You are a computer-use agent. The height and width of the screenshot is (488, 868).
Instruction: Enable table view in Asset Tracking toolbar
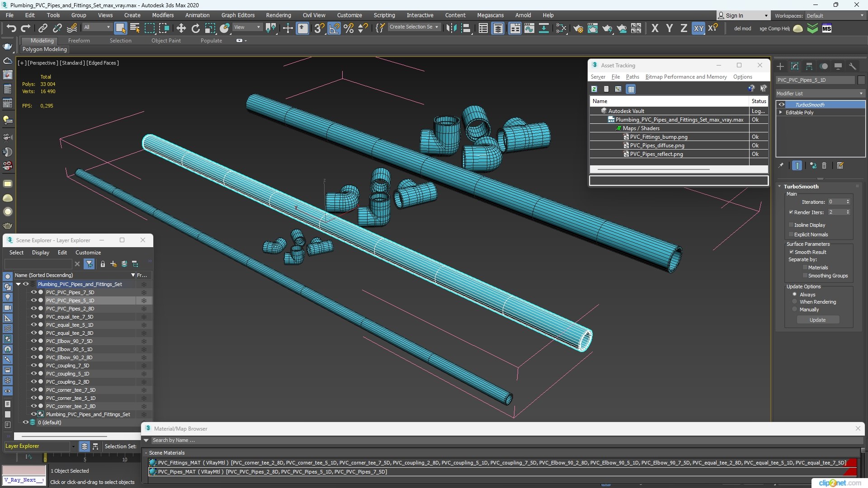(631, 89)
